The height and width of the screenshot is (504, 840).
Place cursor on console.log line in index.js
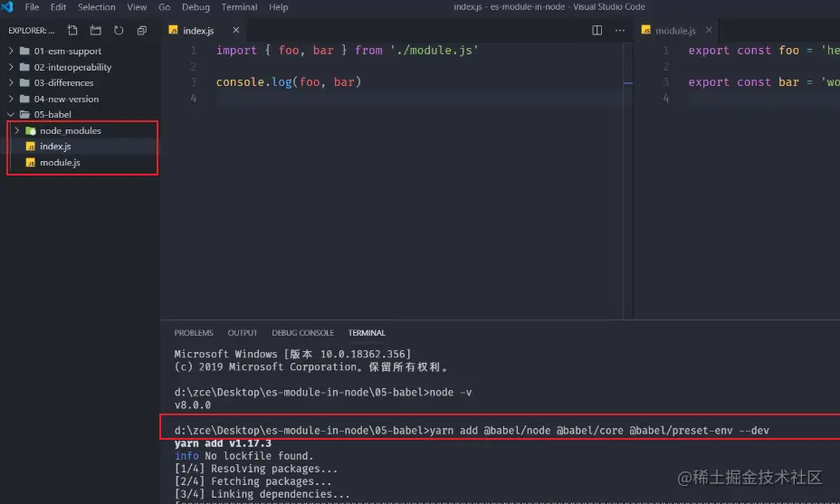[289, 82]
